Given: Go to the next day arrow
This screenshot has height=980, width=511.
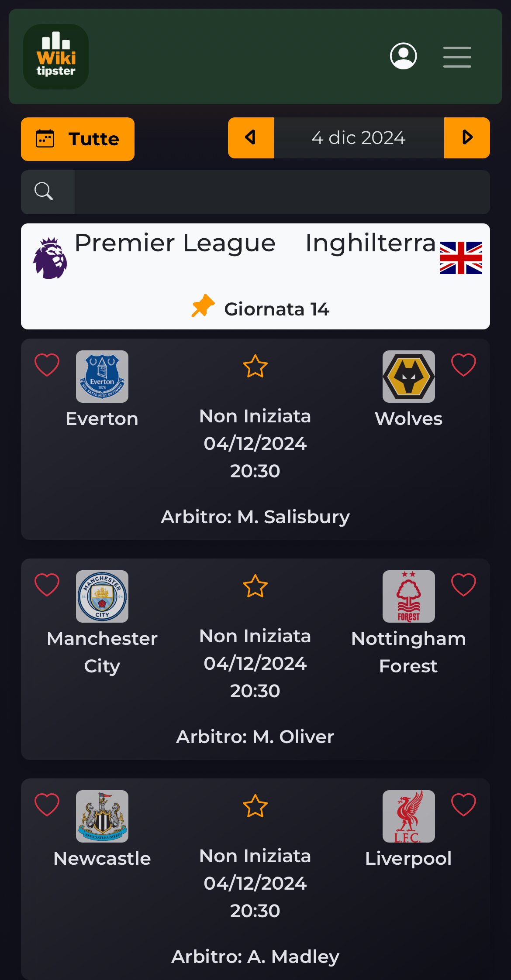Looking at the screenshot, I should coord(467,138).
